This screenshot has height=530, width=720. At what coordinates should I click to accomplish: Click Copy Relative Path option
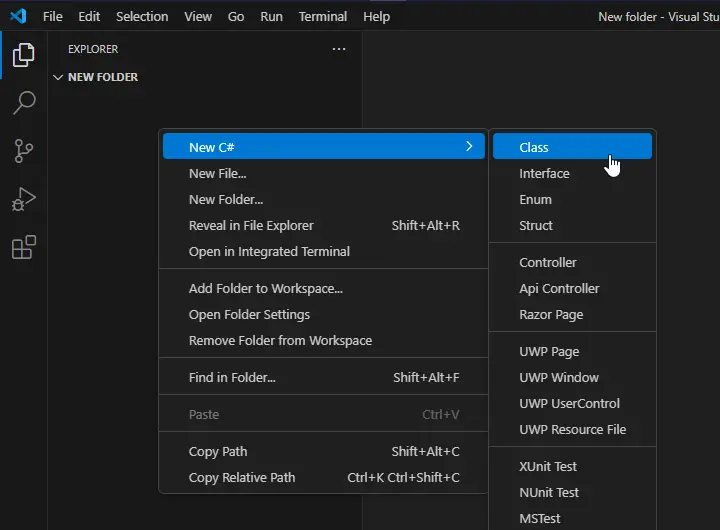pos(242,477)
